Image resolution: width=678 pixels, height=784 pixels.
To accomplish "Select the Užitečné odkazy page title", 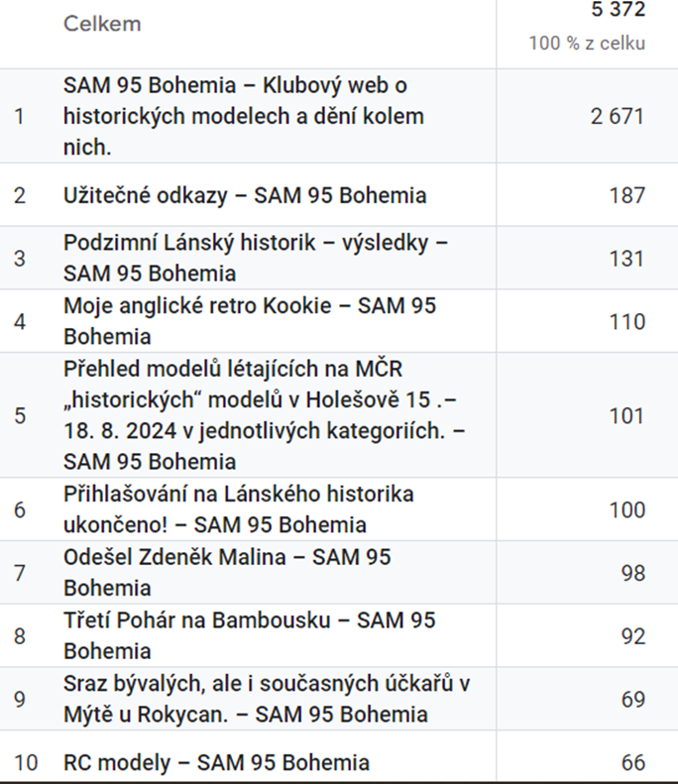I will [x=245, y=195].
